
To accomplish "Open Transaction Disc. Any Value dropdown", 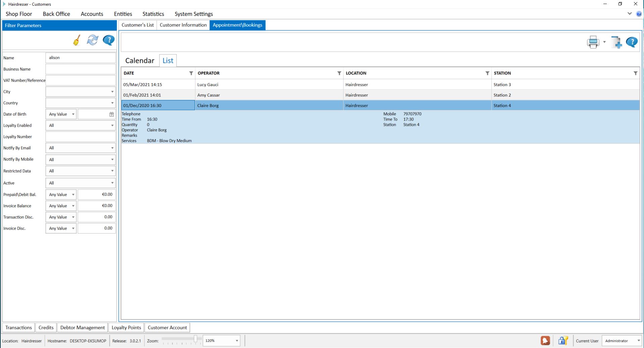I will point(61,217).
